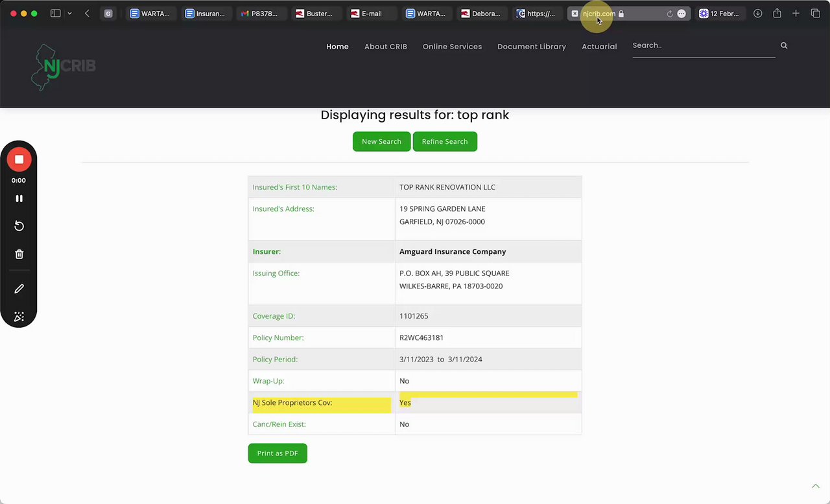Click the njcrib.com address field
Screen dimensions: 830x504
tap(599, 14)
